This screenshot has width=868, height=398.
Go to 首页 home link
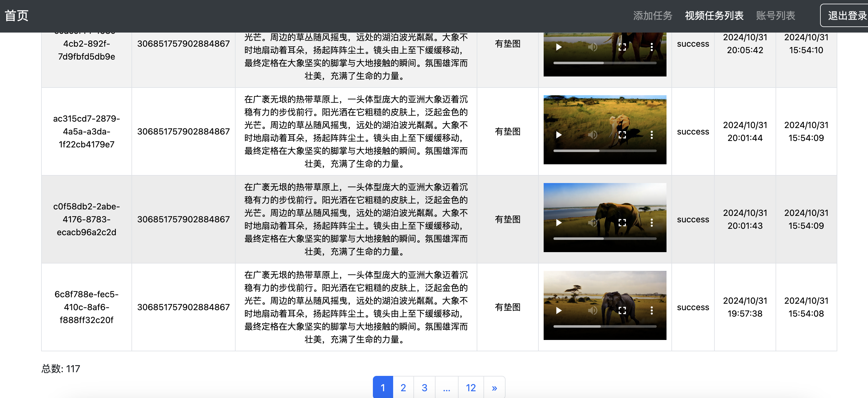(x=16, y=15)
